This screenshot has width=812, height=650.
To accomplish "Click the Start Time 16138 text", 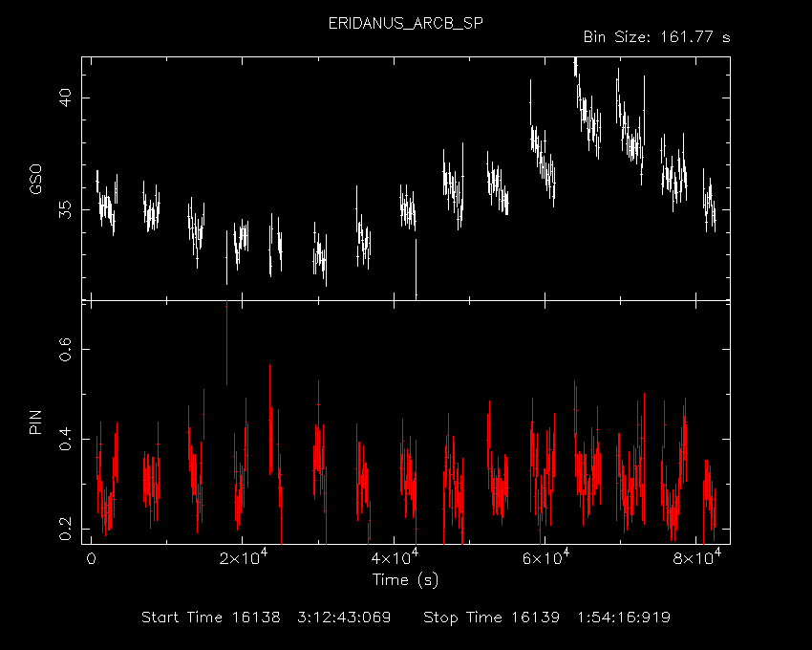I will pos(211,617).
